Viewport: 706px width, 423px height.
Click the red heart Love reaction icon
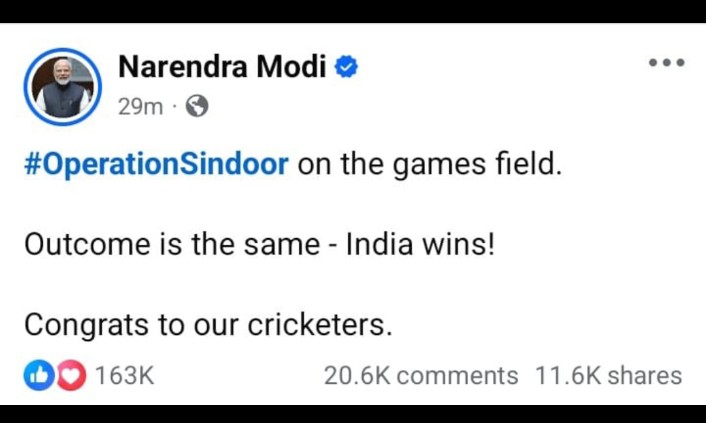click(72, 376)
